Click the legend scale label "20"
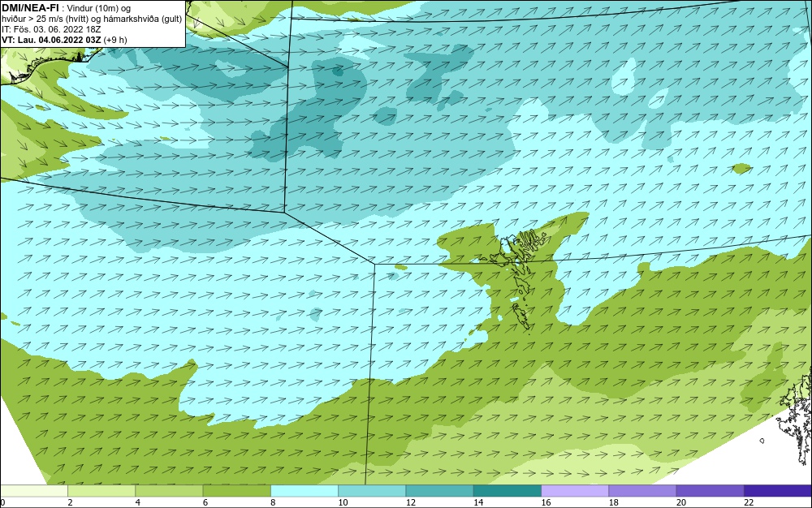This screenshot has width=812, height=508. click(x=681, y=503)
